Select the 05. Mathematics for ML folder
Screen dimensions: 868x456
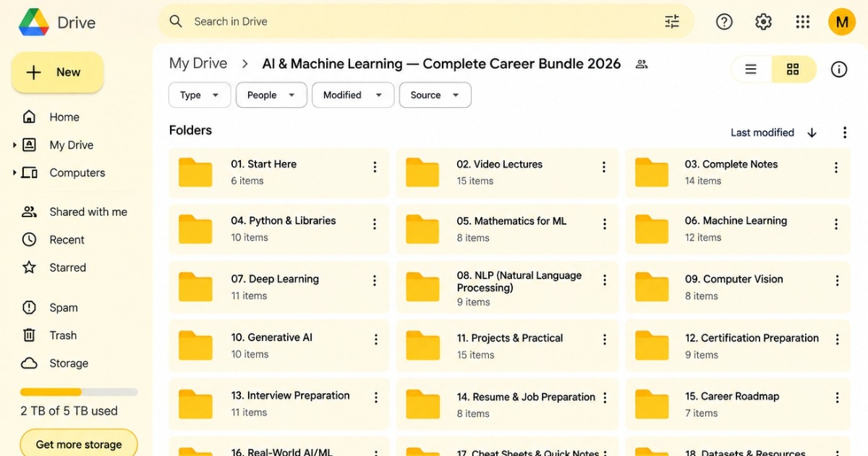(x=507, y=229)
